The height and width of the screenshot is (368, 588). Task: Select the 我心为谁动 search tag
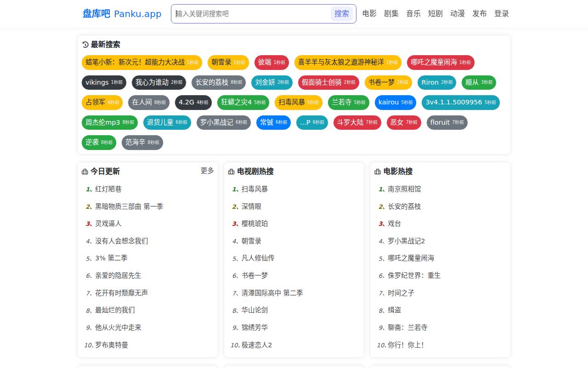(x=159, y=82)
